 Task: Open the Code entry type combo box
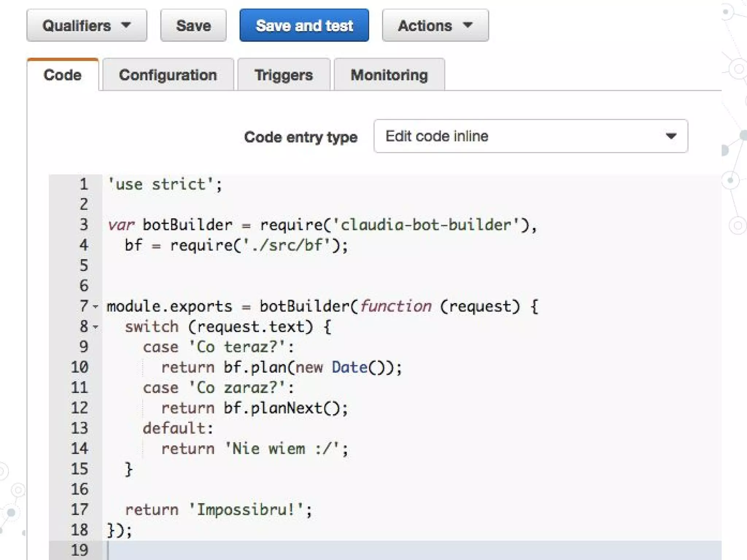point(531,136)
